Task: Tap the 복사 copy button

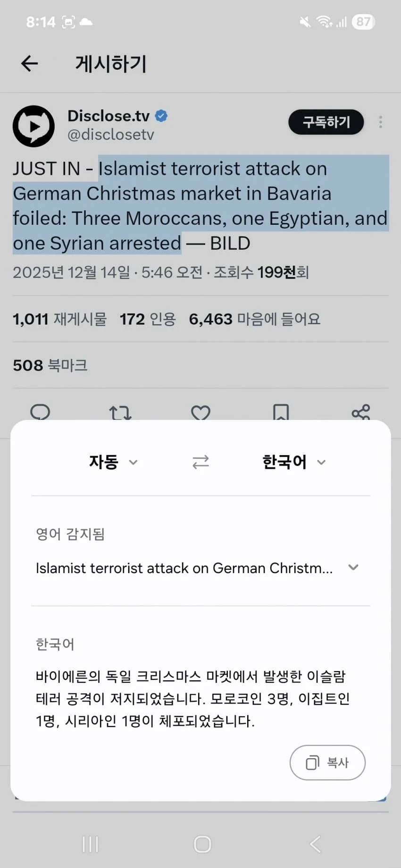Action: 327,762
